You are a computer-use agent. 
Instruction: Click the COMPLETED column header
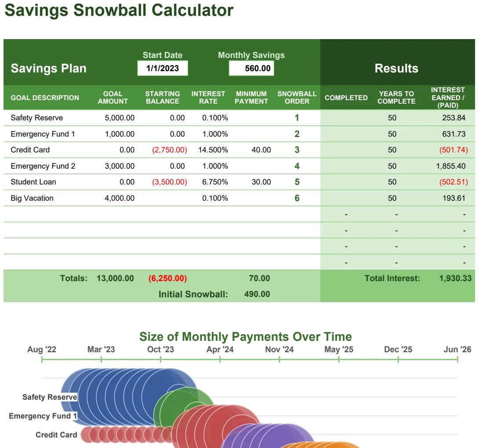click(x=346, y=98)
